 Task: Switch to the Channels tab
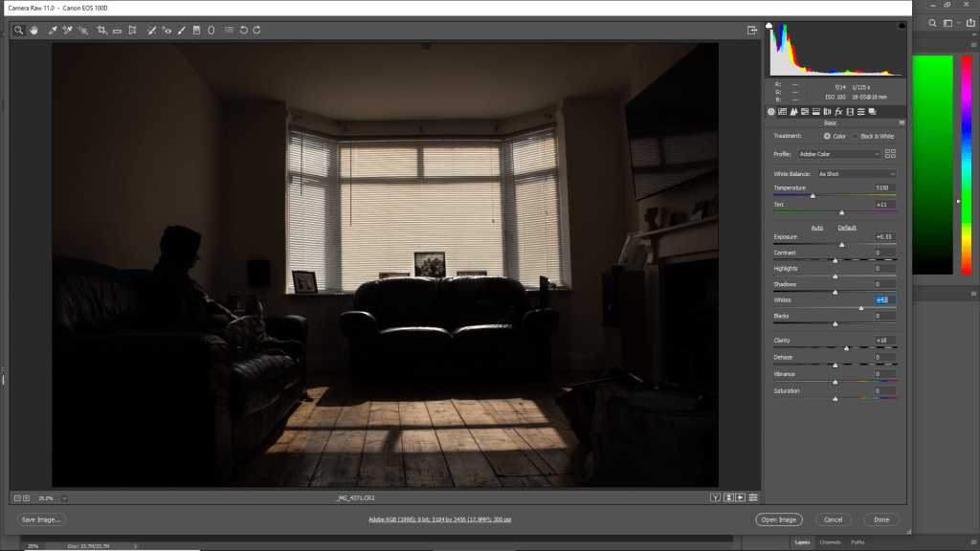tap(830, 542)
